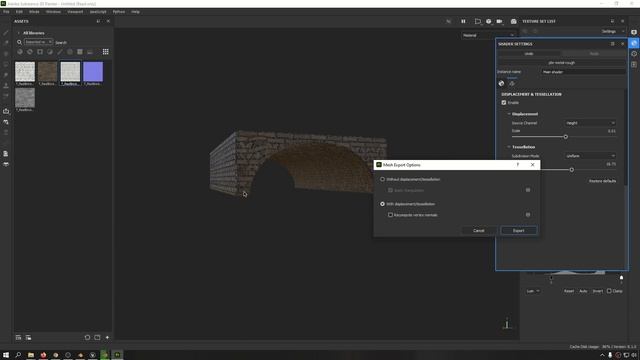Untick the Enable displacement & tessellation checkbox
The image size is (640, 360).
[504, 102]
